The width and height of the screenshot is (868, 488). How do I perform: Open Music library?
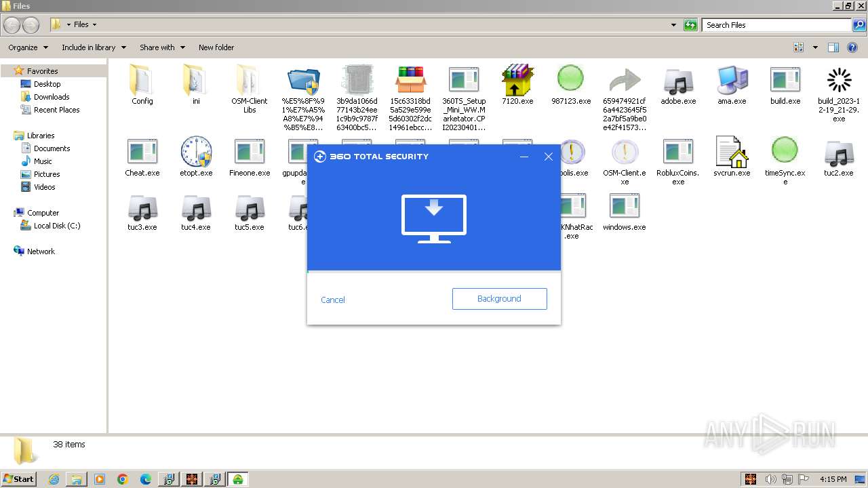[43, 161]
